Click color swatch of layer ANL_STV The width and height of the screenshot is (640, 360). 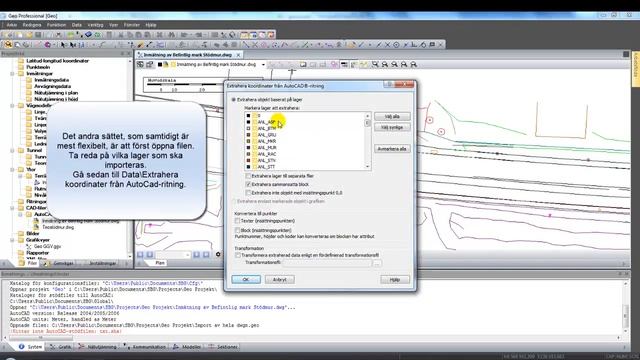(x=248, y=160)
